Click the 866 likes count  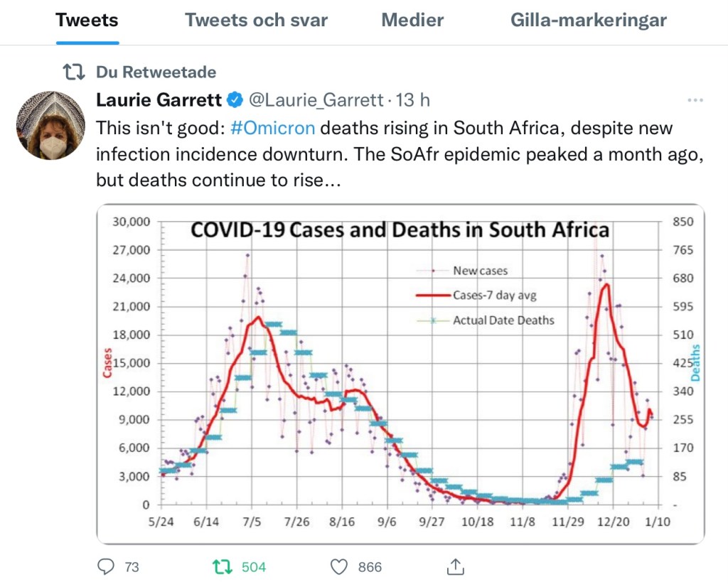pos(370,567)
